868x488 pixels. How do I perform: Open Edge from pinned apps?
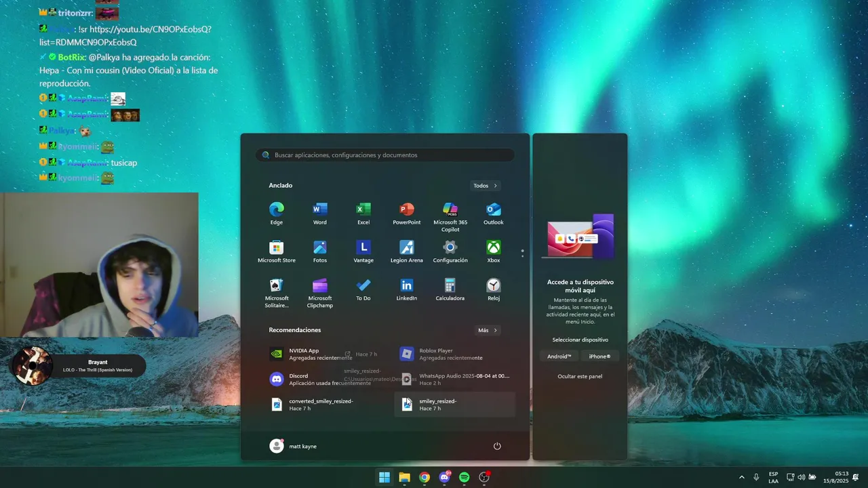click(276, 213)
